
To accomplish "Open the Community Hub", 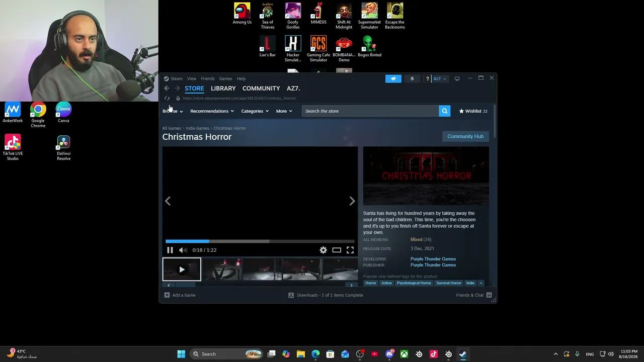I will [465, 136].
